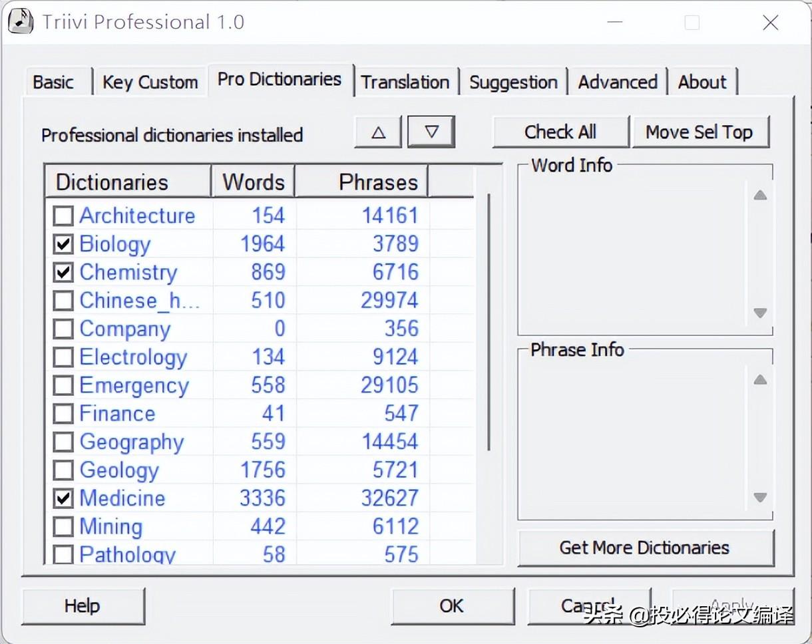
Task: Uncheck the Biology dictionary checkbox
Action: click(x=63, y=244)
